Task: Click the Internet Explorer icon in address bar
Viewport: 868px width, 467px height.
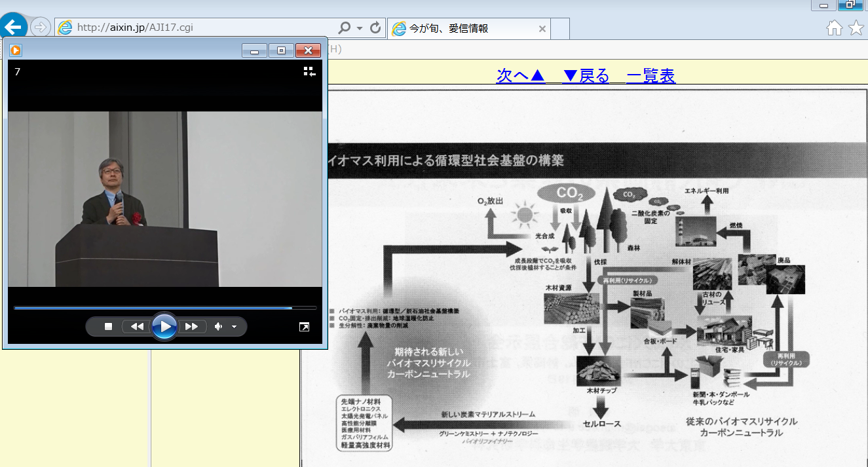Action: click(66, 28)
